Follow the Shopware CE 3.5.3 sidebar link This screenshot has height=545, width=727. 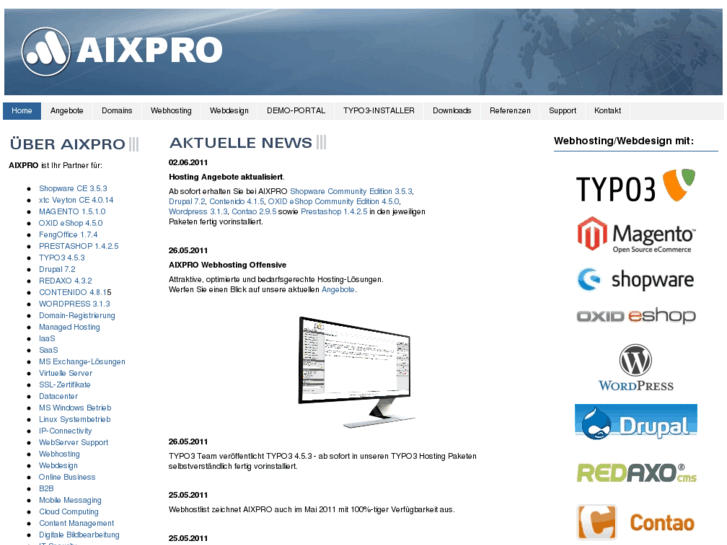click(x=73, y=188)
